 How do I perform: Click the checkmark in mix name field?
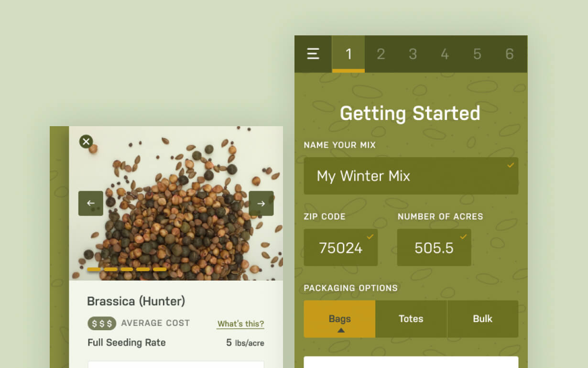pyautogui.click(x=510, y=165)
